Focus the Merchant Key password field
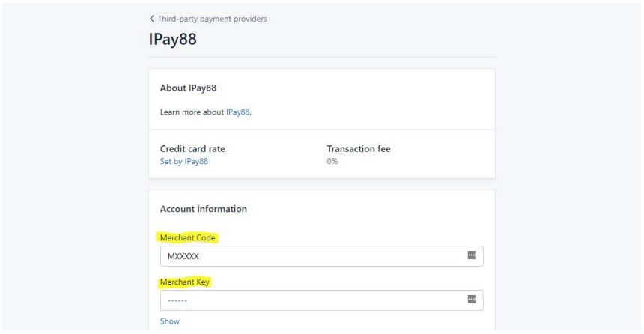 [321, 300]
